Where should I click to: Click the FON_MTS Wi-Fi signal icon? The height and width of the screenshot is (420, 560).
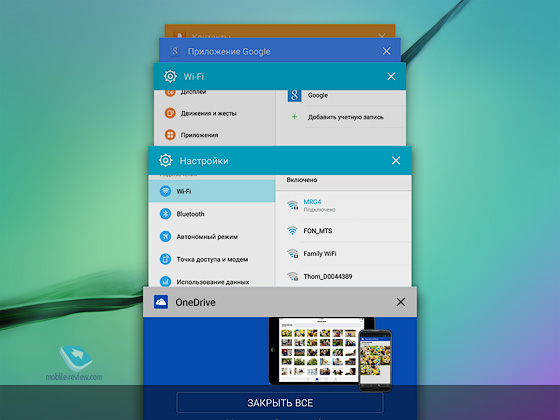coord(292,231)
